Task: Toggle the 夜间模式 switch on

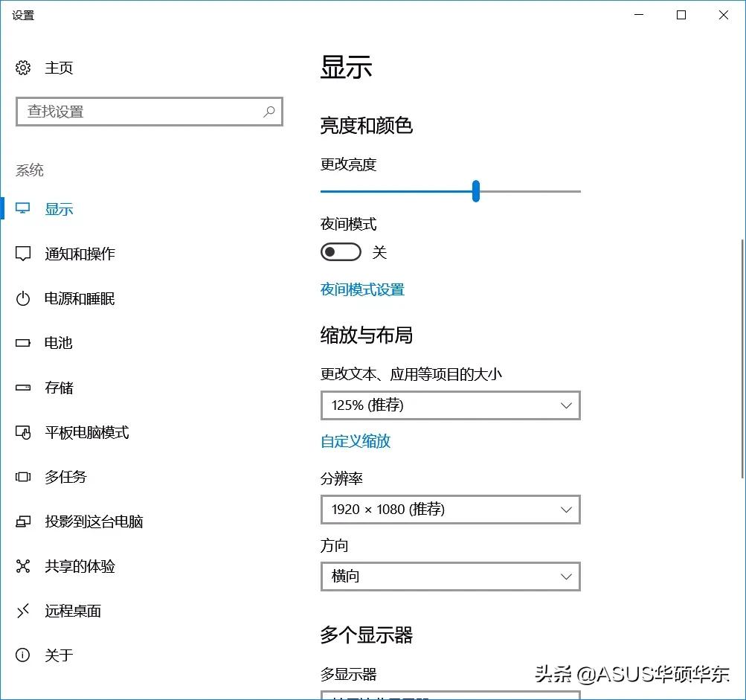Action: click(x=341, y=252)
